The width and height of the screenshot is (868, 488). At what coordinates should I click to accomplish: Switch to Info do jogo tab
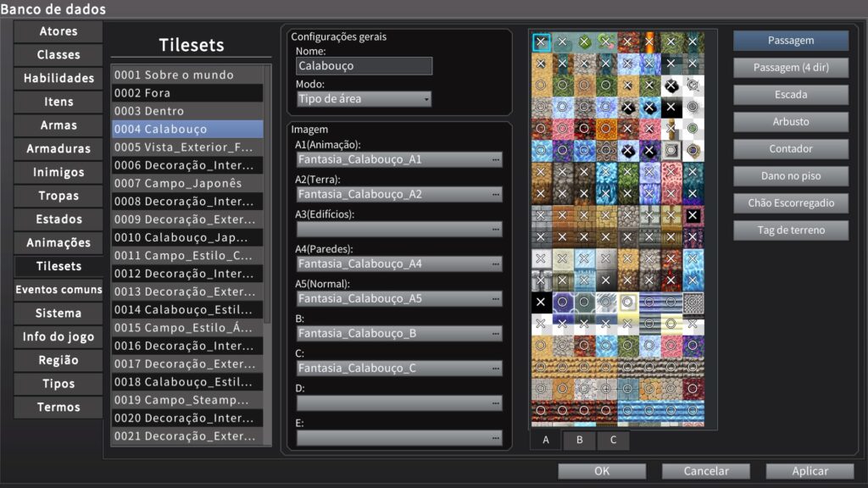tap(58, 336)
